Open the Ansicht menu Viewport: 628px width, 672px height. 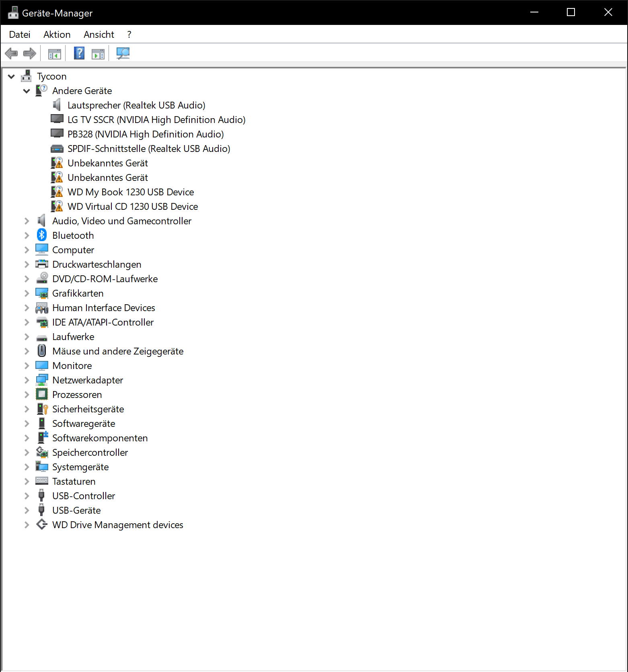[x=99, y=35]
